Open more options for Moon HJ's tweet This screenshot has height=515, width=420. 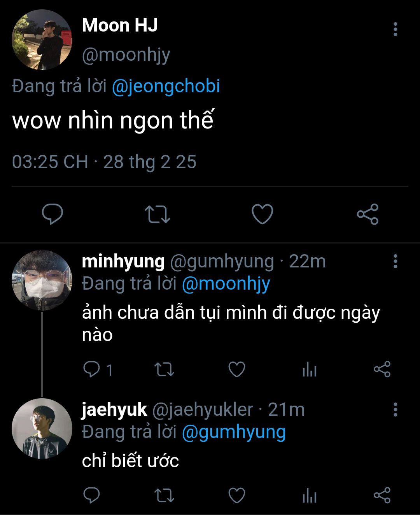(x=395, y=29)
